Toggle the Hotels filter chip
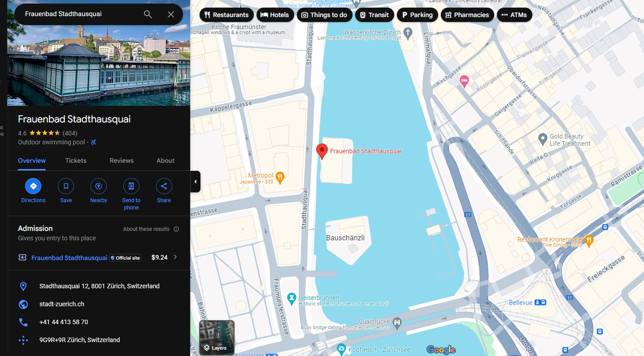Screen dimensions: 644x356 point(275,15)
